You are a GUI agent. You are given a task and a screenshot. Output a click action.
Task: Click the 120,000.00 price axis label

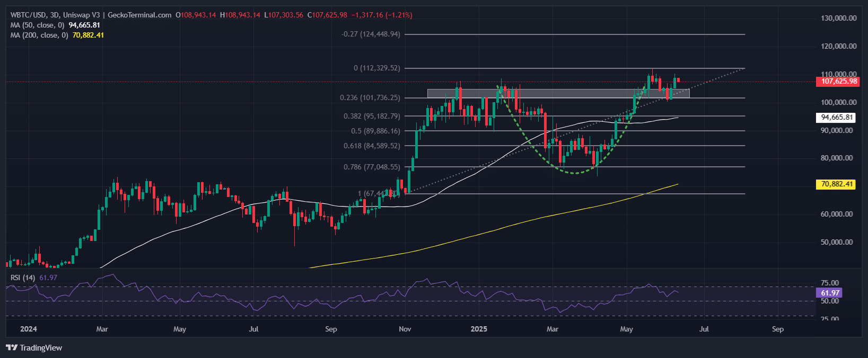pos(838,46)
